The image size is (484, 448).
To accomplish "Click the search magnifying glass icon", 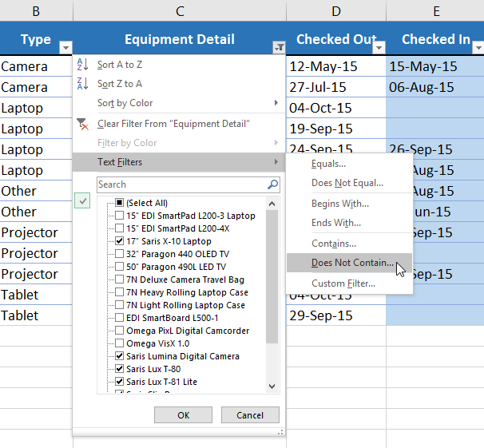I will [273, 184].
